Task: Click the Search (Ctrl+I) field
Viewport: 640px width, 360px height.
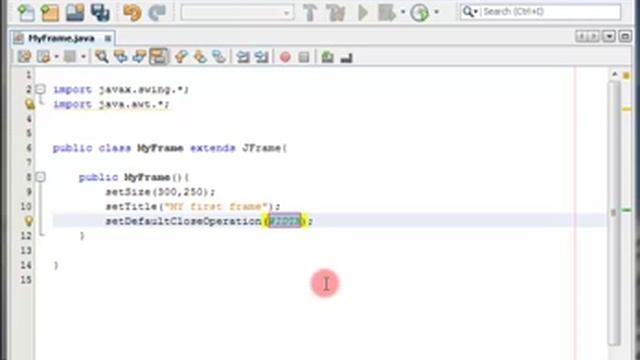Action: [540, 12]
